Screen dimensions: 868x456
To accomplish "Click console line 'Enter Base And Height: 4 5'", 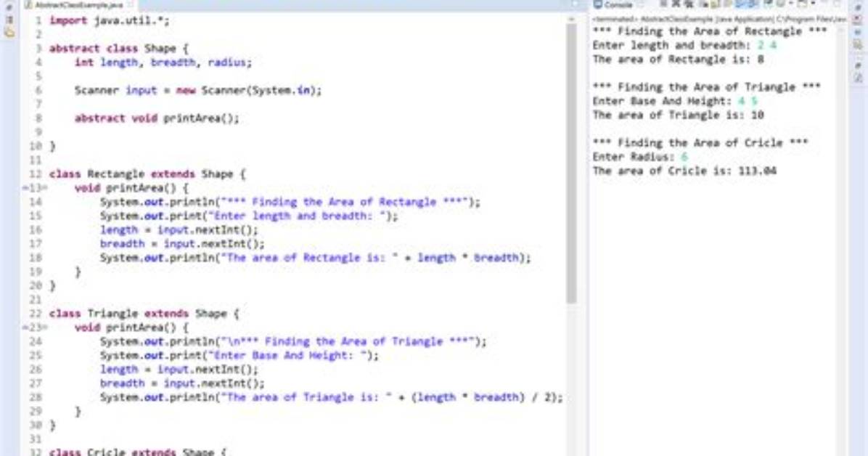I will point(676,101).
